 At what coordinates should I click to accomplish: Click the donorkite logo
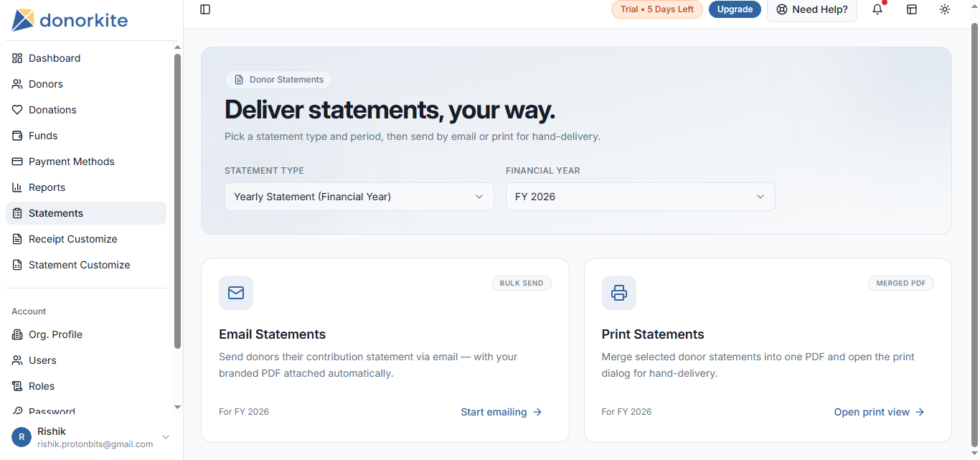coord(70,20)
